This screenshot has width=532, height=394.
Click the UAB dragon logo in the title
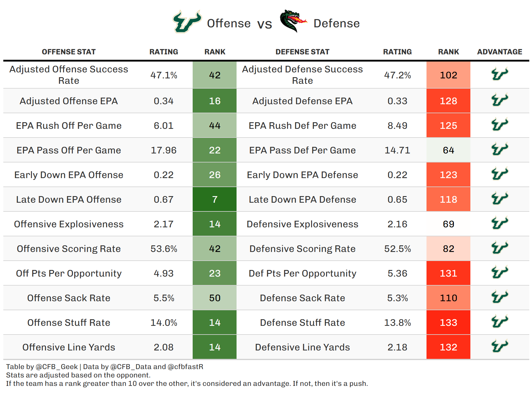292,21
